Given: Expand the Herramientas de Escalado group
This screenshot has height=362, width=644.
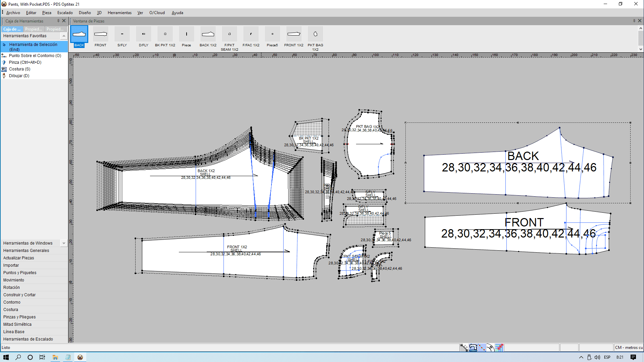Looking at the screenshot, I should tap(28, 339).
